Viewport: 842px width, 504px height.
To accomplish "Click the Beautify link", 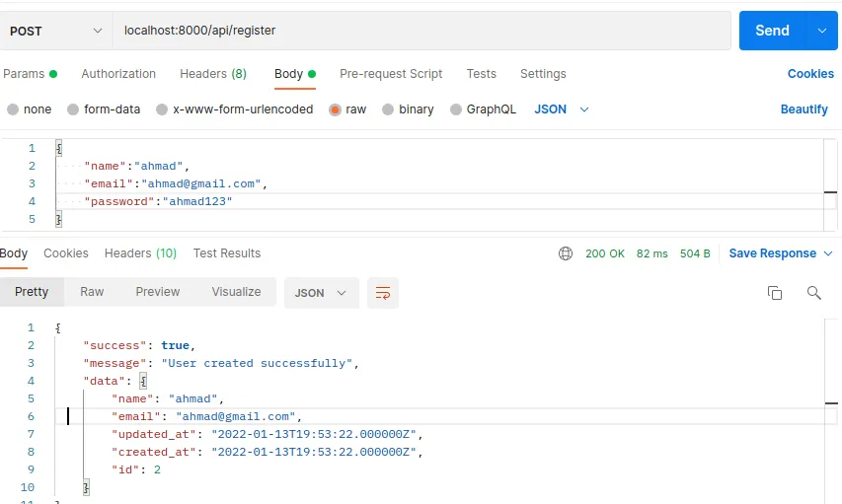I will tap(804, 109).
